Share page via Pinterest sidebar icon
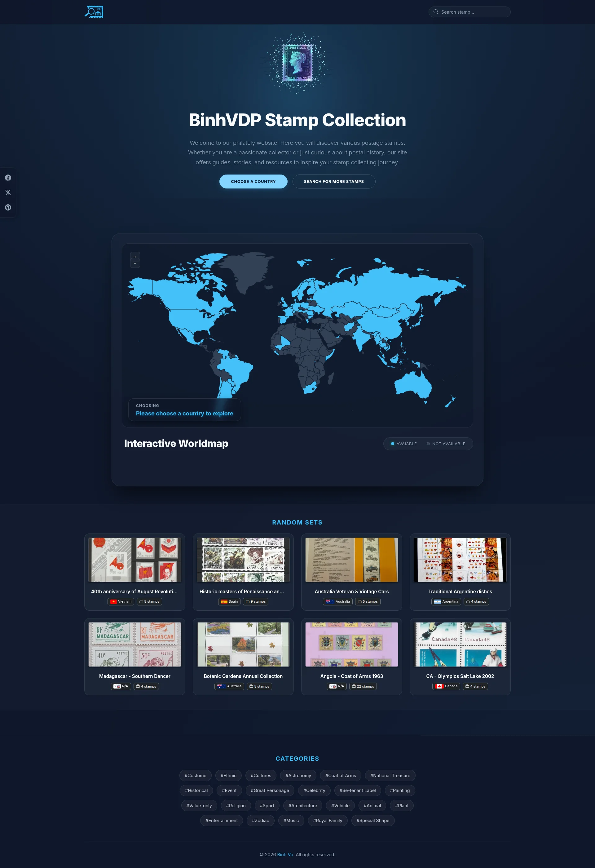This screenshot has height=868, width=595. 8,208
